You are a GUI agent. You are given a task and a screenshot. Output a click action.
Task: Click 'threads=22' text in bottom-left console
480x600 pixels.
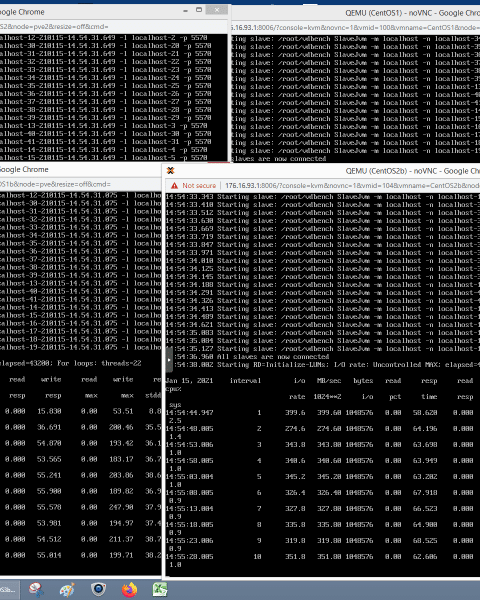[121, 364]
